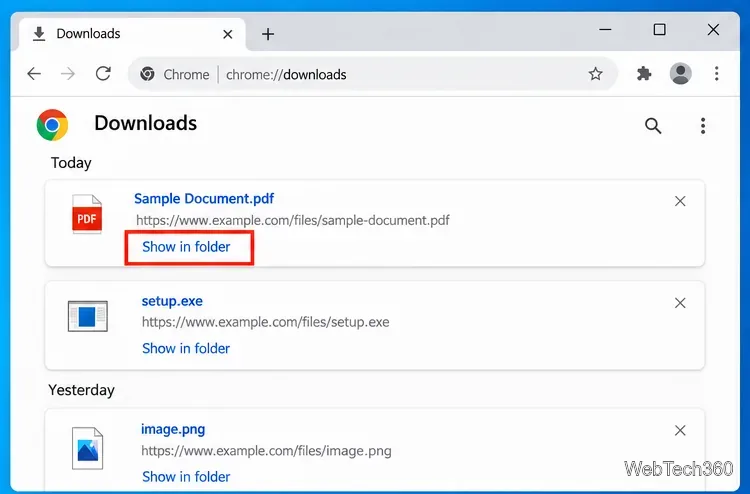The height and width of the screenshot is (494, 750).
Task: Select the Downloads browser tab
Action: [x=132, y=34]
